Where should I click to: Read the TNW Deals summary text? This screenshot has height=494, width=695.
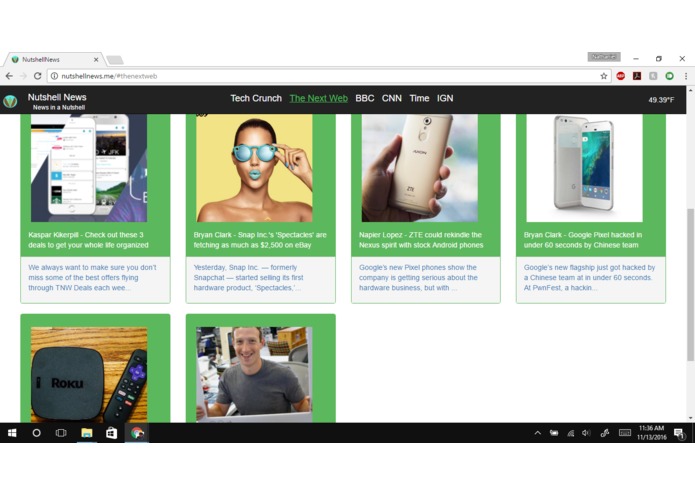click(92, 278)
